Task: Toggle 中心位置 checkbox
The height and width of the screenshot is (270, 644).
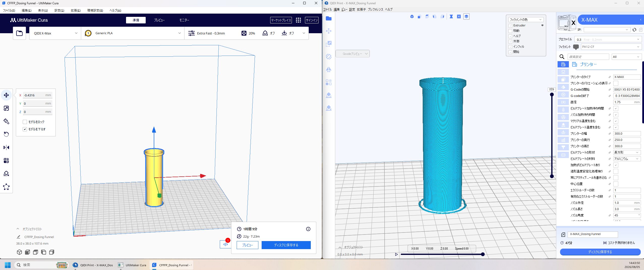Action: (x=616, y=184)
